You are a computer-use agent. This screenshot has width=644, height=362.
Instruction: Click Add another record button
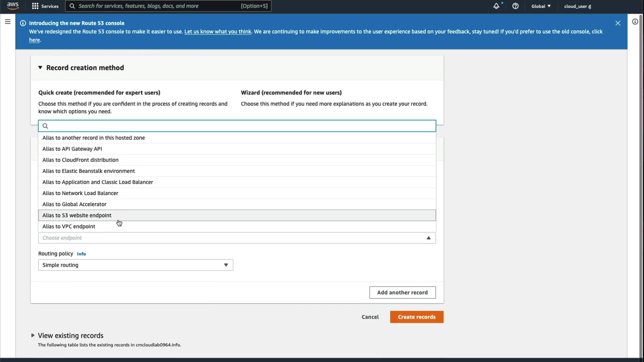[x=402, y=293]
